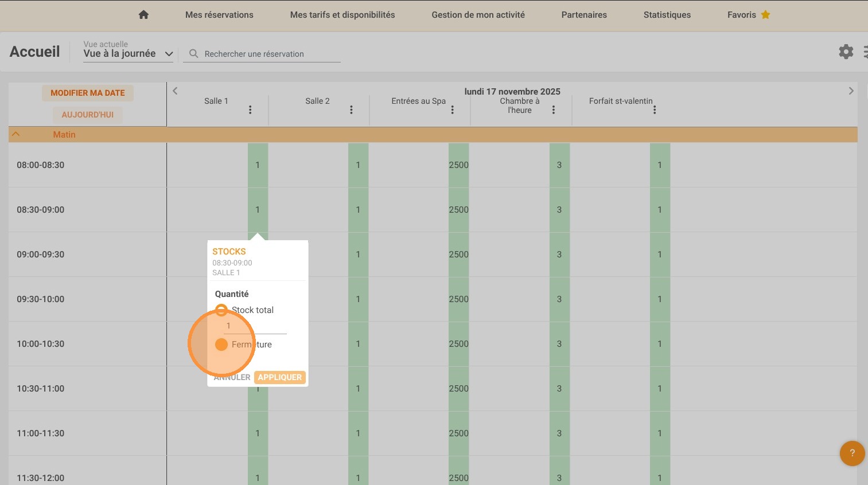
Task: Click Salle 1 stock cell at 08:30-09:00
Action: (258, 210)
